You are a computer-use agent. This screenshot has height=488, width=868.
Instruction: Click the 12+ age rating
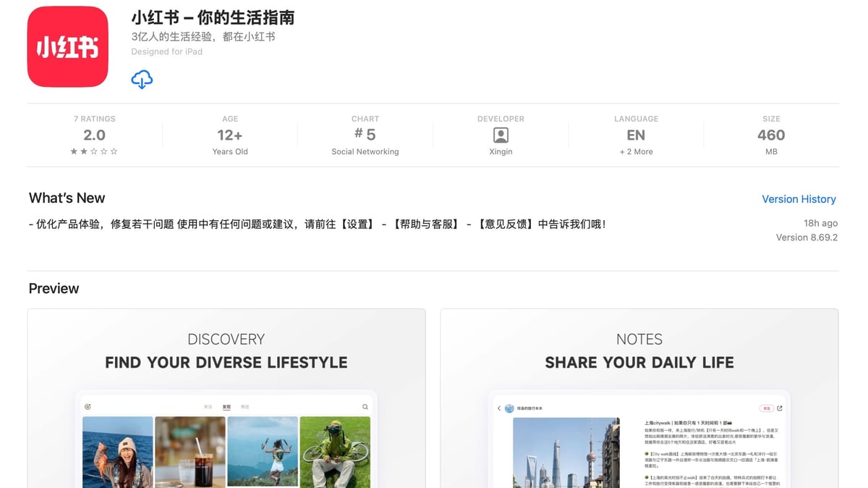(230, 135)
